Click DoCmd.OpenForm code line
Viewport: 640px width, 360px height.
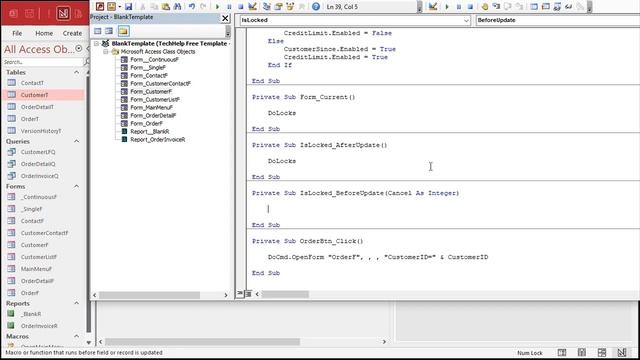point(378,257)
